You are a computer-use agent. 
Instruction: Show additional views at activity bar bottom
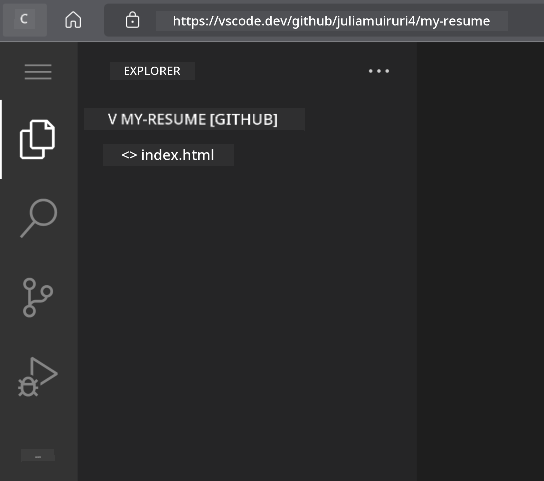[x=38, y=455]
